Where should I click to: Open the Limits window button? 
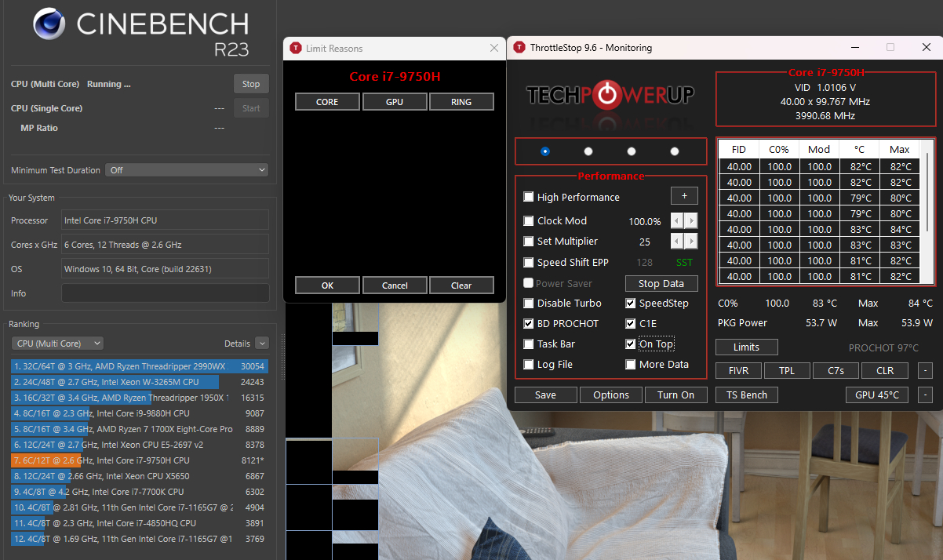(x=746, y=347)
